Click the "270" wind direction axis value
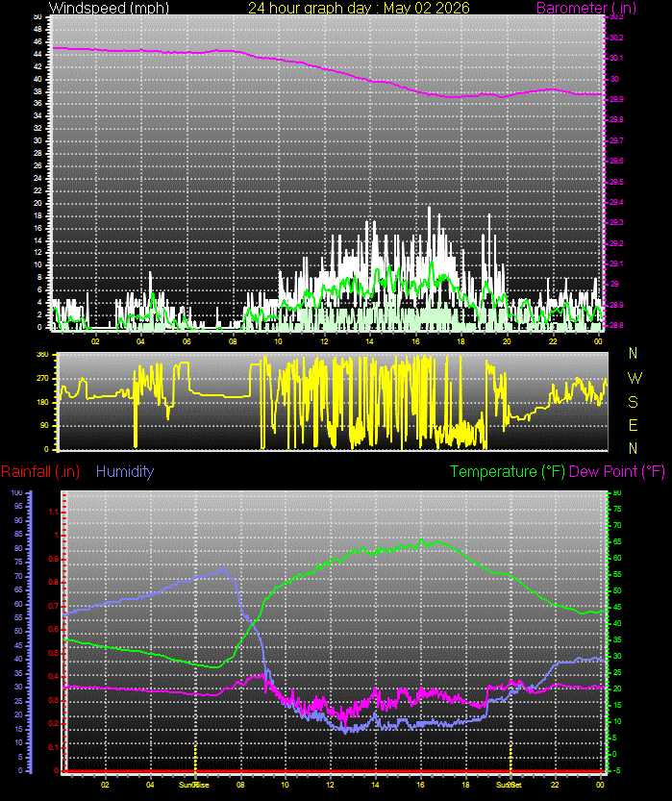672x801 pixels. [x=43, y=379]
